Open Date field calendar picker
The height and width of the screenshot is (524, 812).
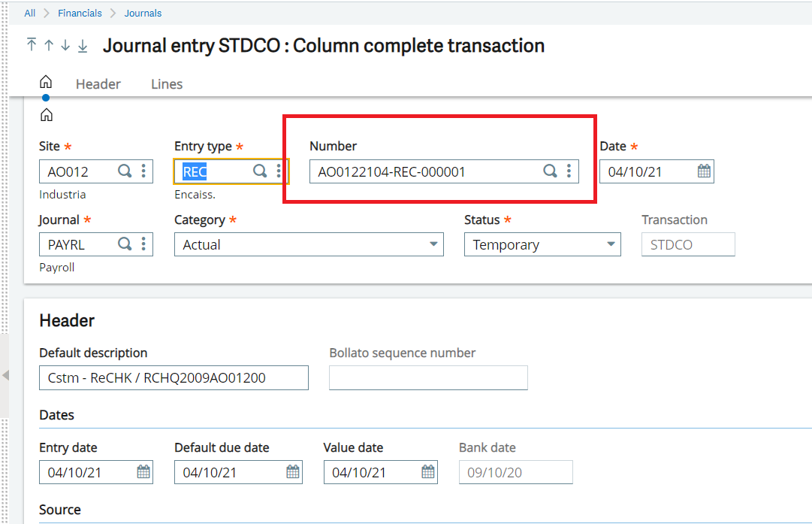click(x=704, y=171)
